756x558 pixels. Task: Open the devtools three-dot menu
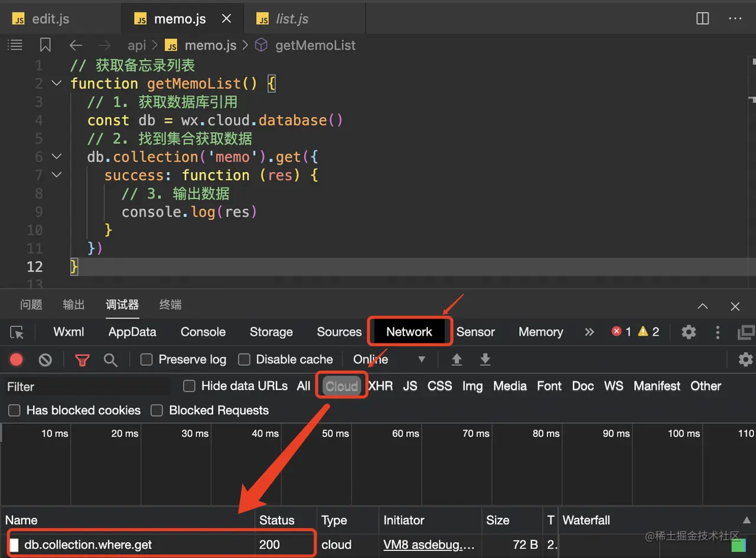tap(718, 332)
